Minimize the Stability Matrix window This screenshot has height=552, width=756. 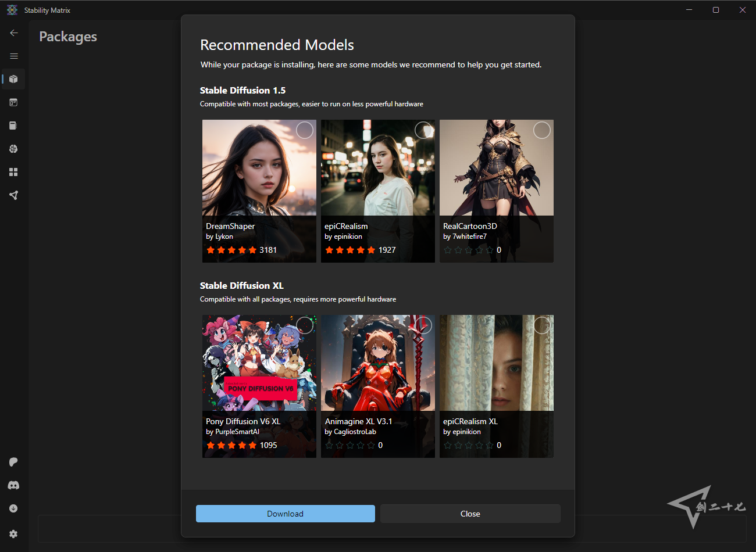tap(689, 10)
